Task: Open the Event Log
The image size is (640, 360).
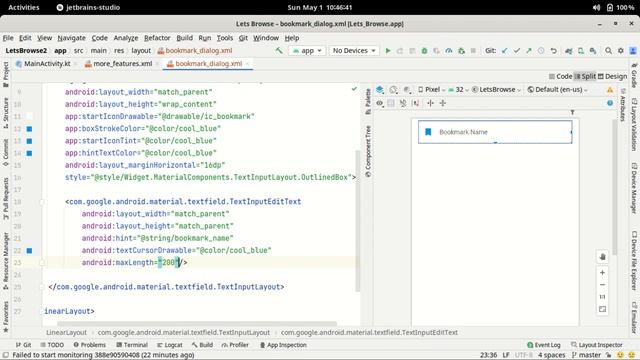Action: click(x=544, y=345)
